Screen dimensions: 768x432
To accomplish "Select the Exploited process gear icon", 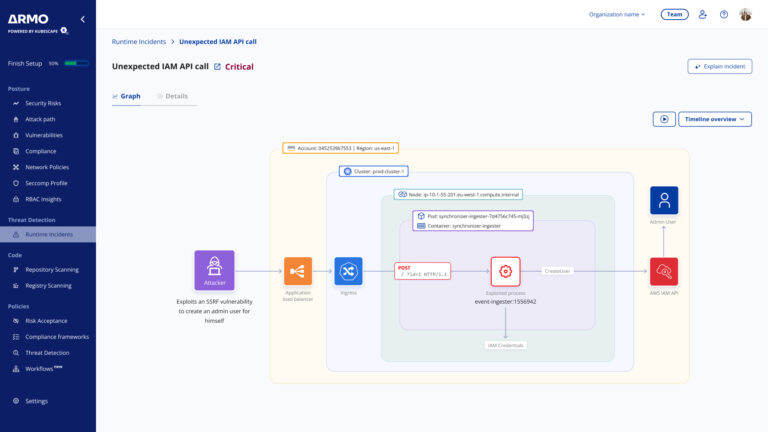I will (505, 271).
